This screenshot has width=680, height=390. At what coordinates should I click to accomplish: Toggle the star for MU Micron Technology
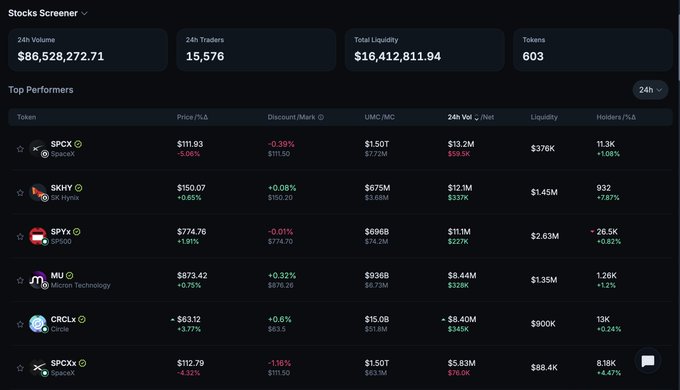click(20, 280)
